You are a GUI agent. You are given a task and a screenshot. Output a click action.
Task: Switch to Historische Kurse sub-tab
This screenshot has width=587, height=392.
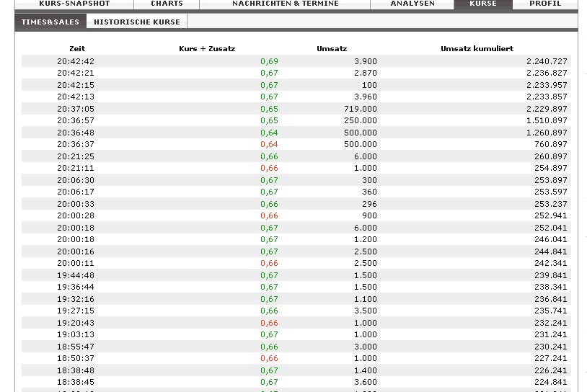137,22
